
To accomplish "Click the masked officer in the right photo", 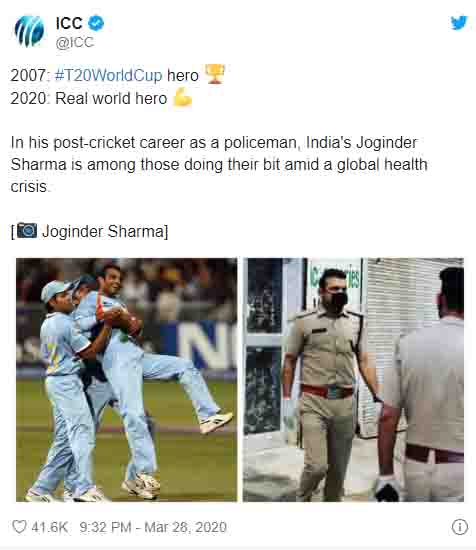I will (x=330, y=384).
